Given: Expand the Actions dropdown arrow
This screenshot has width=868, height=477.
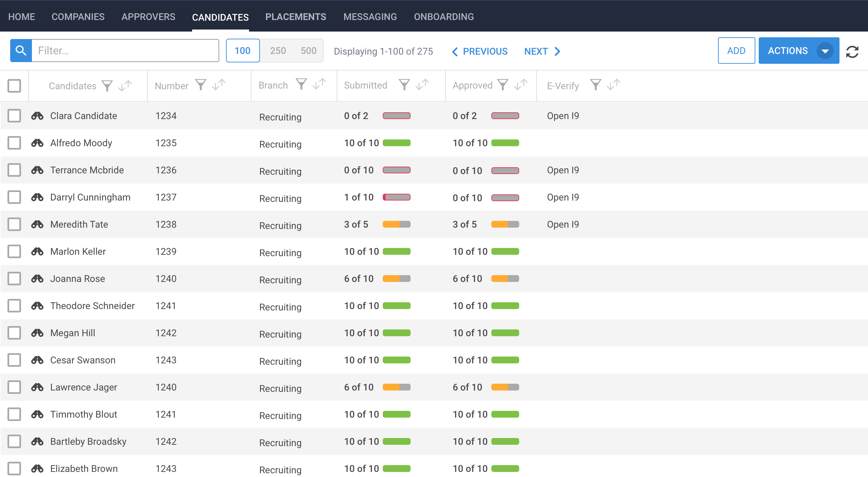Looking at the screenshot, I should coord(825,51).
